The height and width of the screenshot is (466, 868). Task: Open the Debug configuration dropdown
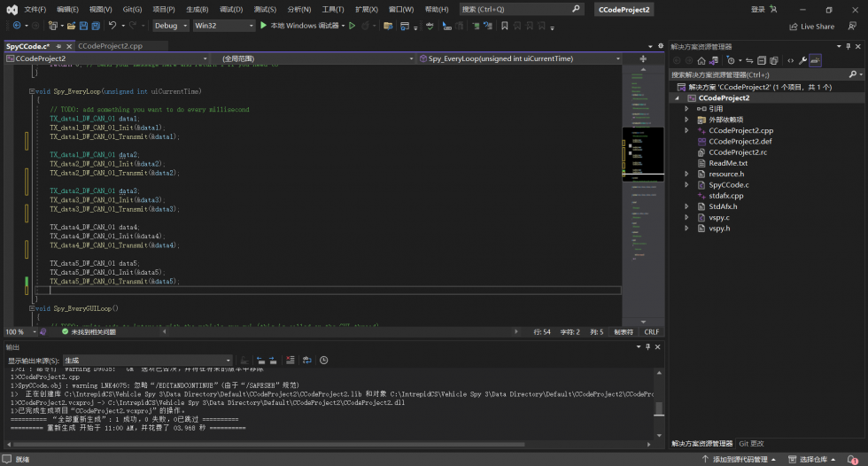(170, 26)
